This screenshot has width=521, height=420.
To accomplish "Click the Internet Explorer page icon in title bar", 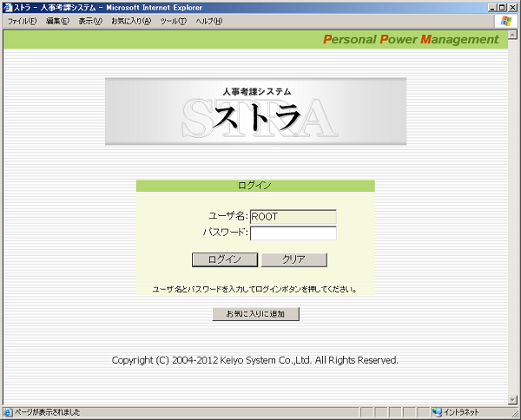I will 8,7.
